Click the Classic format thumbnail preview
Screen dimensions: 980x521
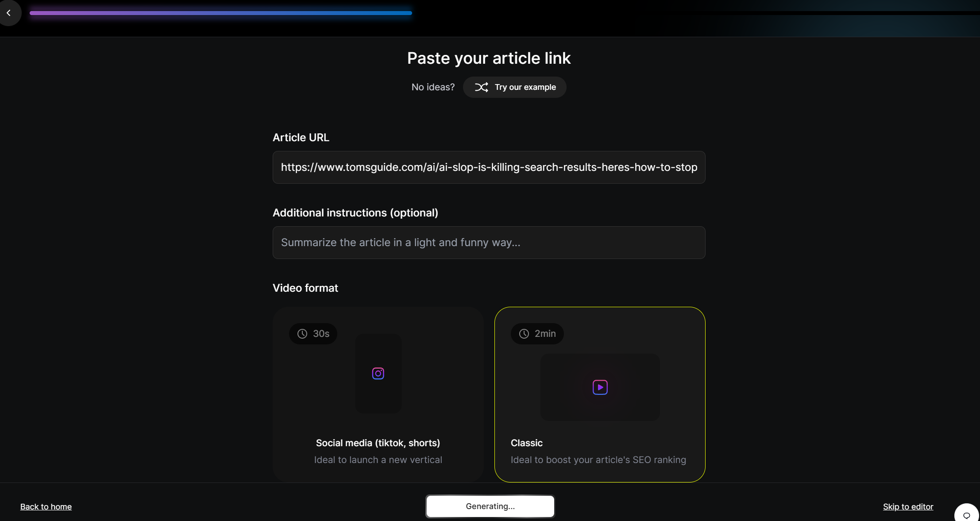coord(600,387)
